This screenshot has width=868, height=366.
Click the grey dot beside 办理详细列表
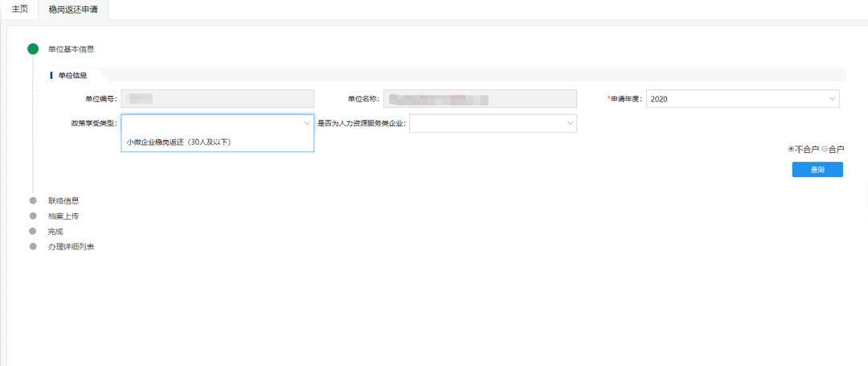pos(33,246)
